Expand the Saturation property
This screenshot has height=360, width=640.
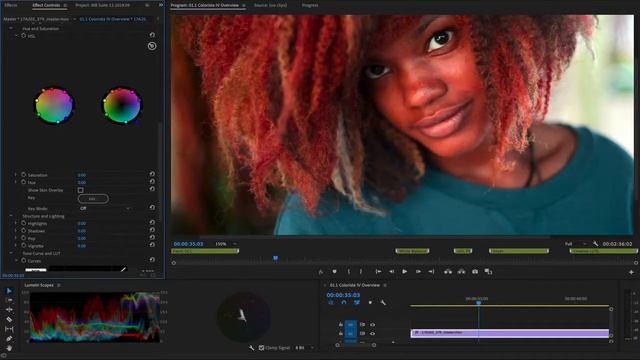coord(16,175)
